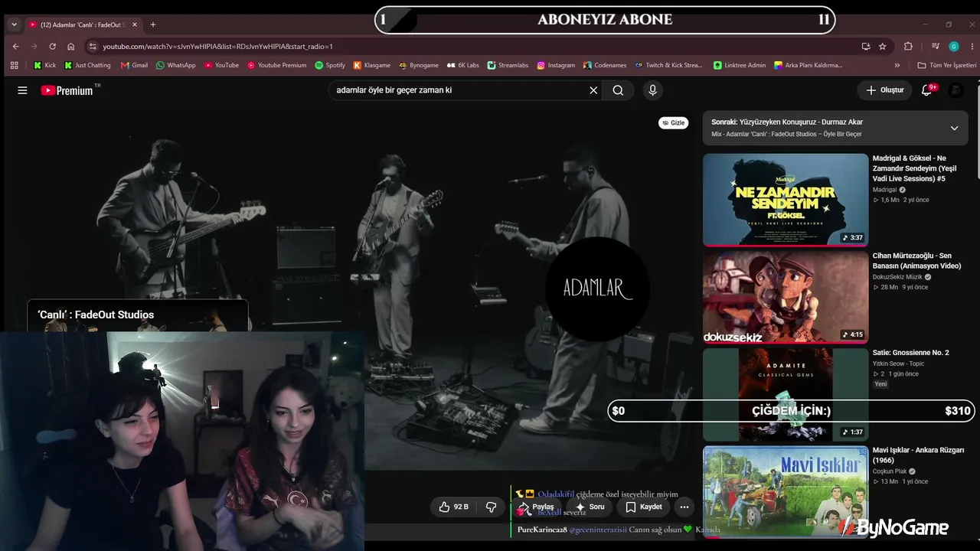The width and height of the screenshot is (980, 551).
Task: Open the Gmail bookmark
Action: (x=134, y=65)
